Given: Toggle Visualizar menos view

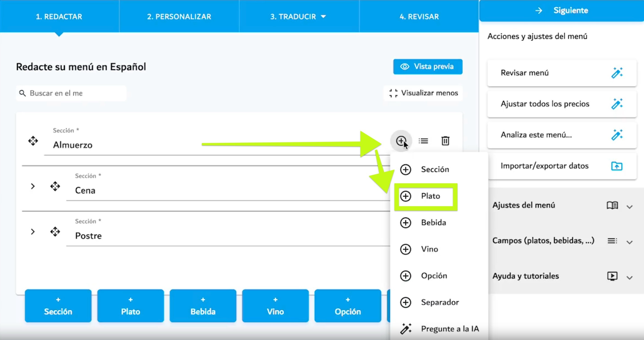Looking at the screenshot, I should click(x=423, y=93).
